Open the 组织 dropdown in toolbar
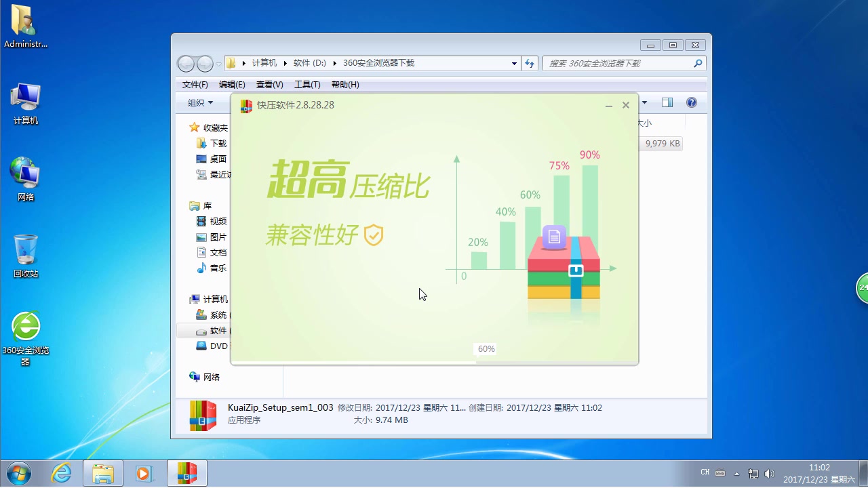 point(200,103)
